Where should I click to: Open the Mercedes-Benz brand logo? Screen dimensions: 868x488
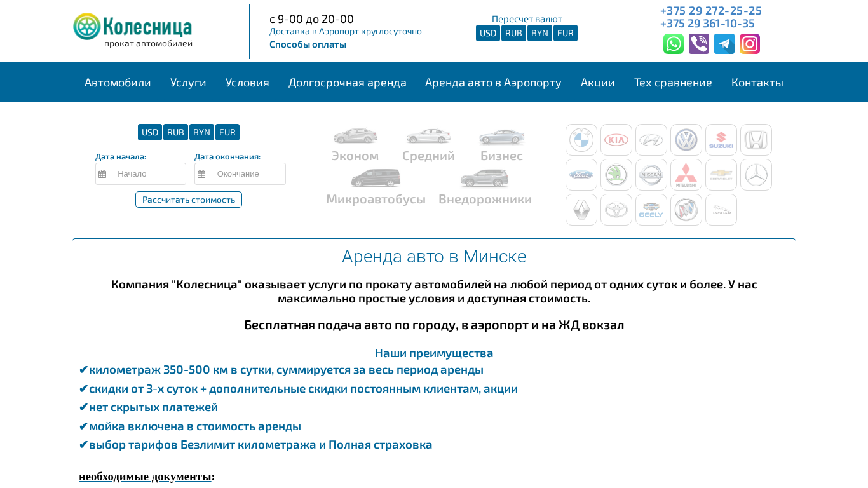pyautogui.click(x=756, y=175)
